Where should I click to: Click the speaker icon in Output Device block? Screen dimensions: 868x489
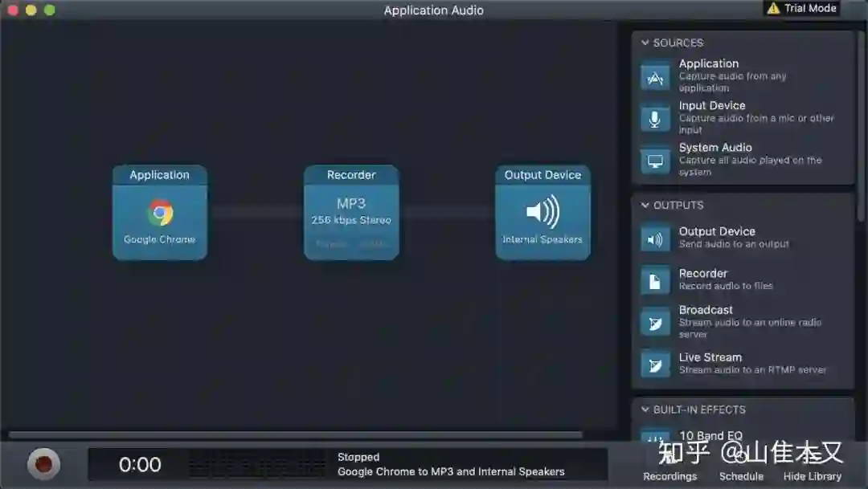(542, 211)
